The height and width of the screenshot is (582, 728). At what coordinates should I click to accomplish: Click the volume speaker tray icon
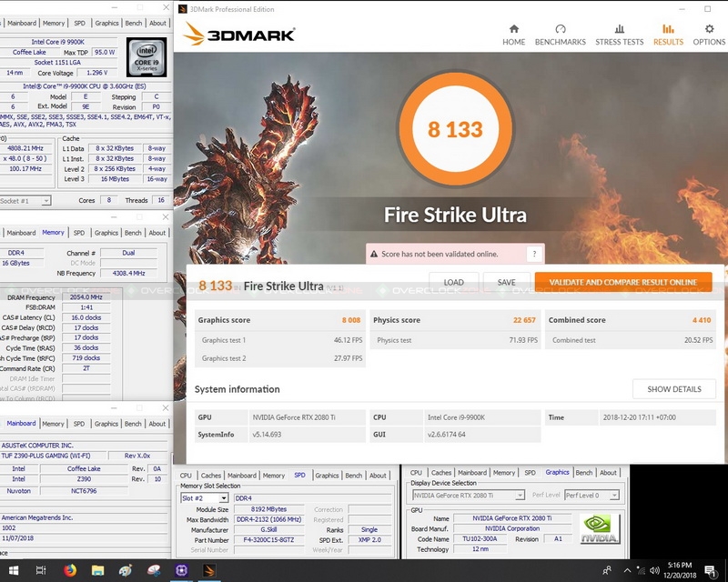pos(654,570)
